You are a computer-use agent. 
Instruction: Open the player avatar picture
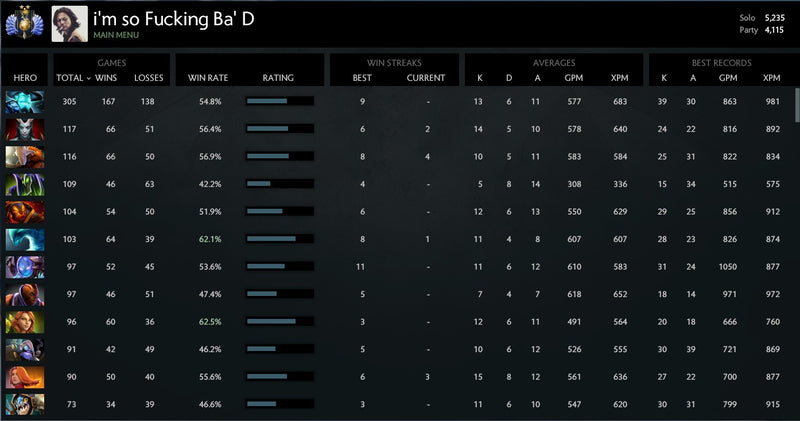tap(68, 24)
